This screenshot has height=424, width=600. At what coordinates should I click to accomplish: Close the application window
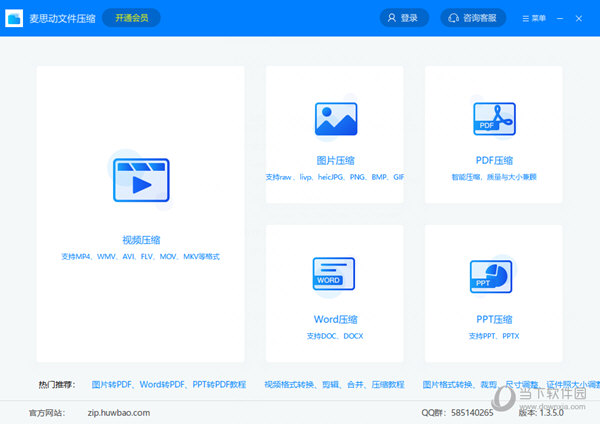coord(579,18)
